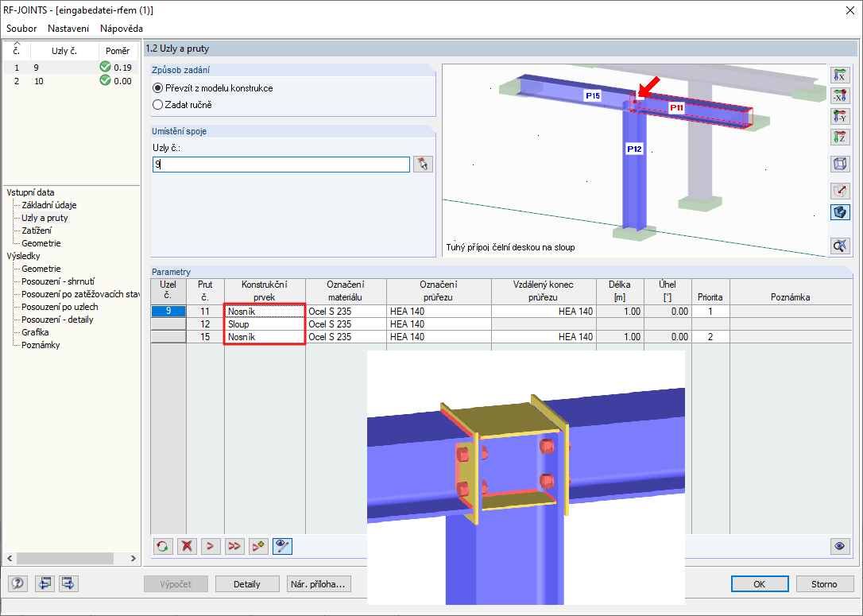Click the P12 member label in 3D view
This screenshot has height=616, width=863.
634,149
